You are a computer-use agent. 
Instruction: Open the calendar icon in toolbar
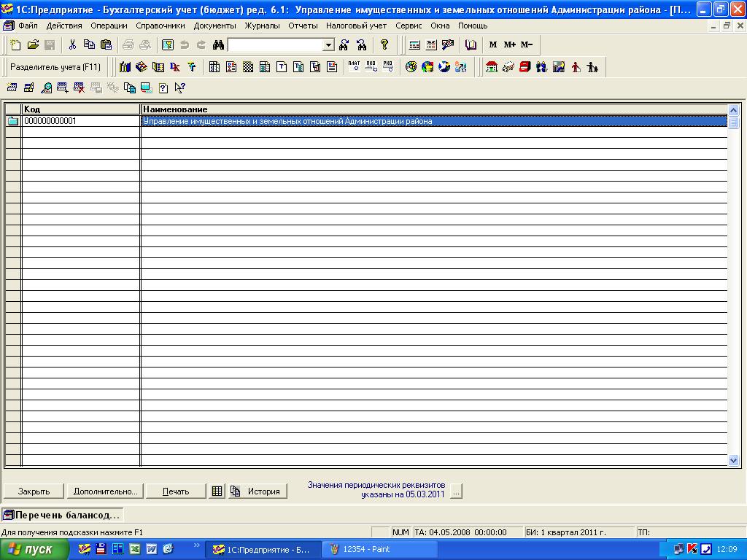tap(431, 44)
